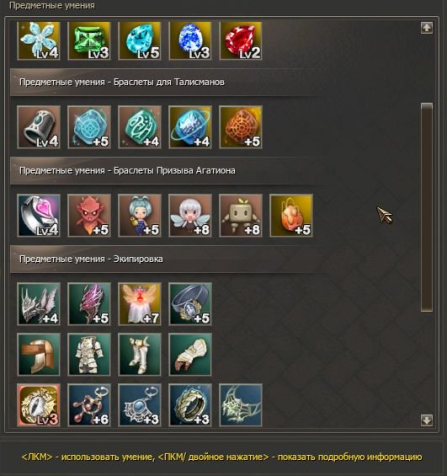The width and height of the screenshot is (447, 476).
Task: Use the blue ringed +4 talisman
Action: [x=190, y=127]
